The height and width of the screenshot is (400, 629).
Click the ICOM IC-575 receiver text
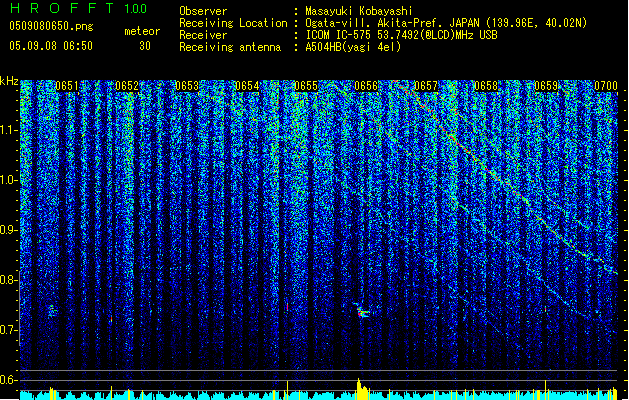(401, 35)
